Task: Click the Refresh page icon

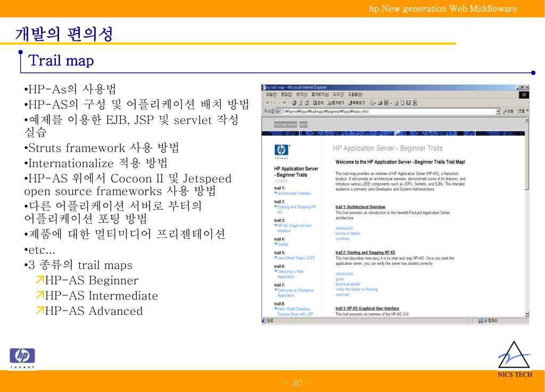Action: click(x=300, y=103)
